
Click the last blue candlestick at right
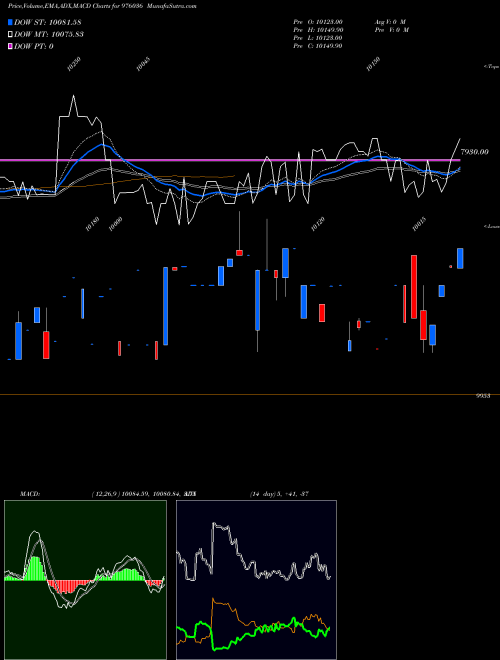coord(460,258)
